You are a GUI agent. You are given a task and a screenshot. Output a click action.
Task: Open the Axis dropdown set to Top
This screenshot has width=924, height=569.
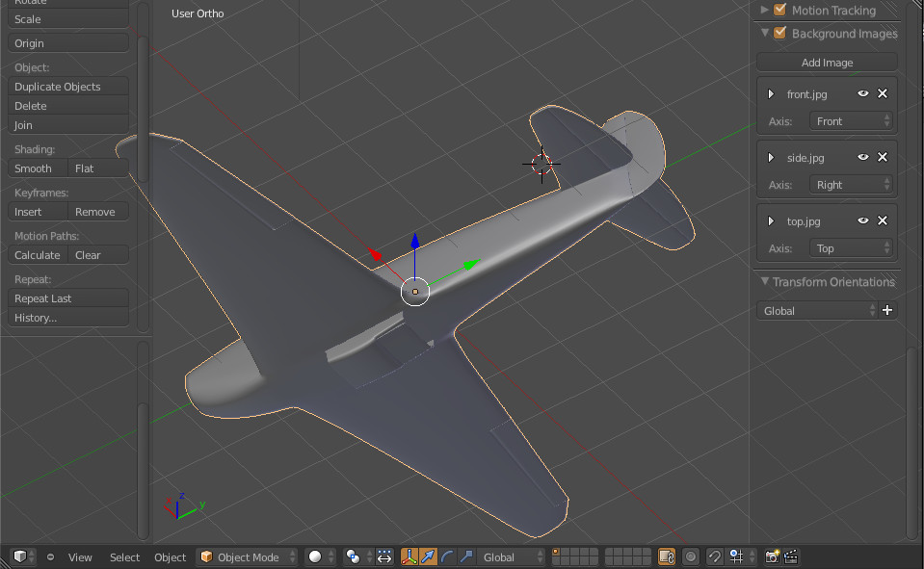[851, 248]
